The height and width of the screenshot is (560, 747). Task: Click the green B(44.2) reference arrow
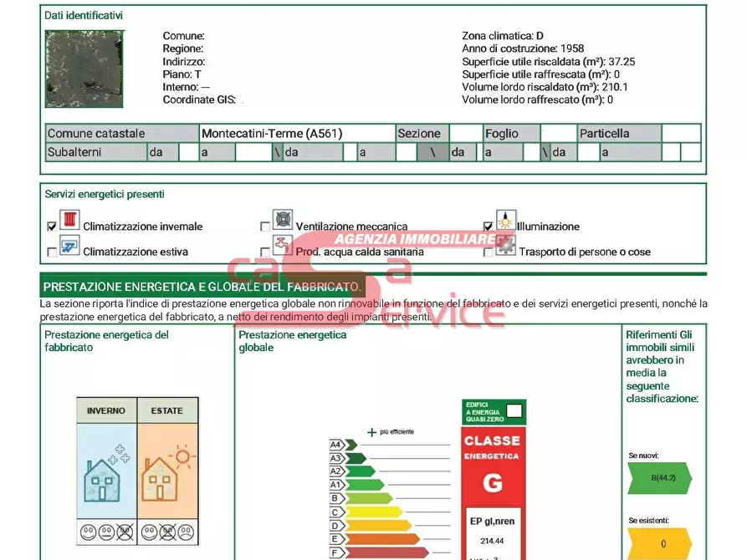click(658, 478)
